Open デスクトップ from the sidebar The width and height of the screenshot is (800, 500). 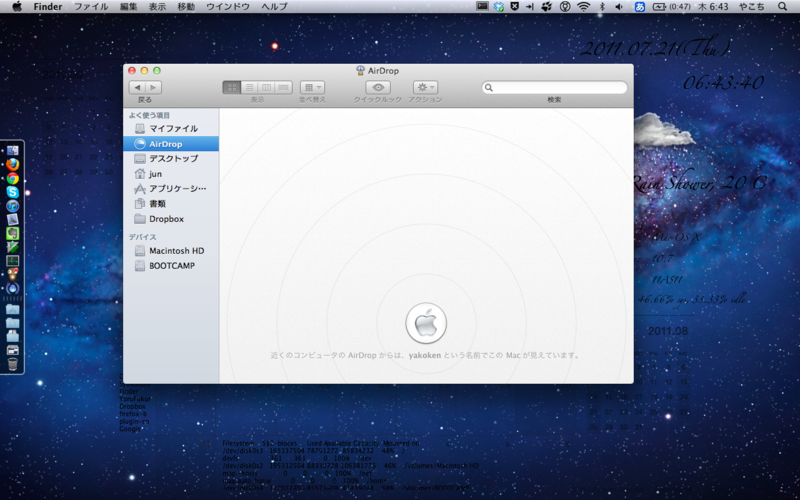tap(171, 159)
